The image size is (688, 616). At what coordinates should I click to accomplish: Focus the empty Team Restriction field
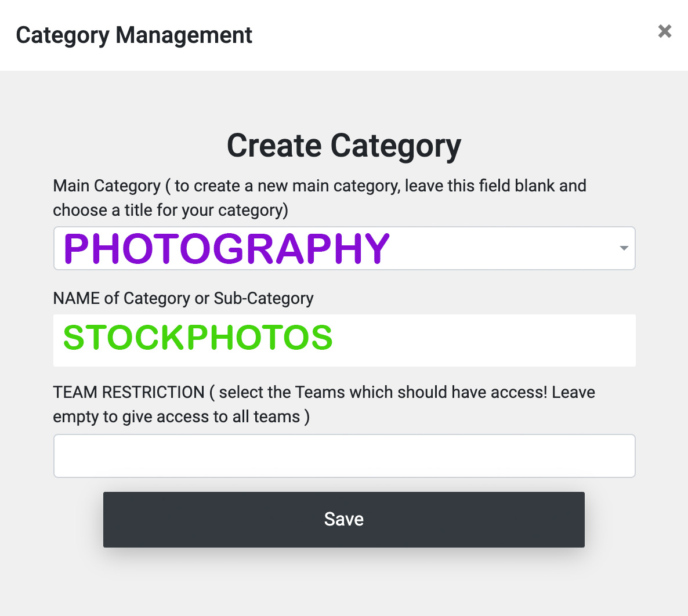[x=344, y=456]
